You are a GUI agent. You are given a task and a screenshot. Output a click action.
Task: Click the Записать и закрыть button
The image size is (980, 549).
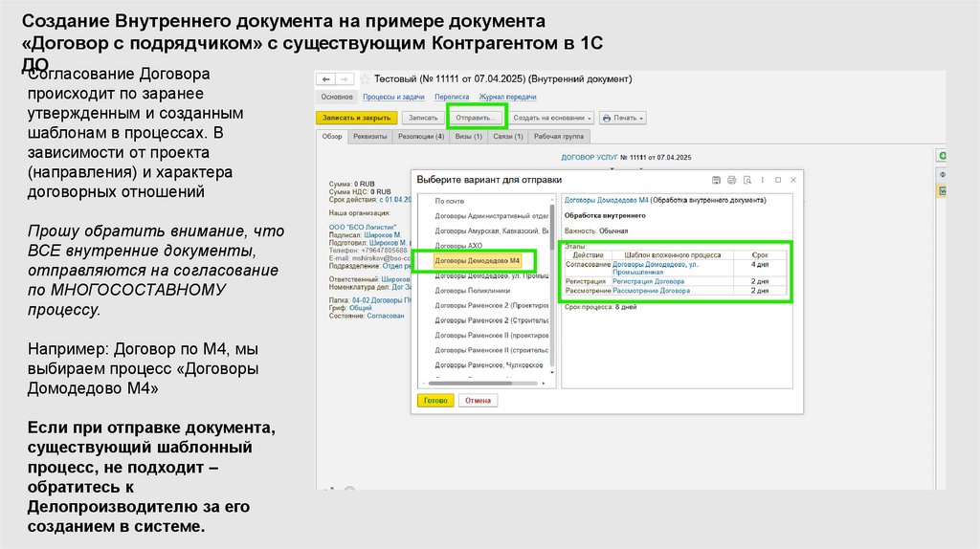click(x=356, y=118)
